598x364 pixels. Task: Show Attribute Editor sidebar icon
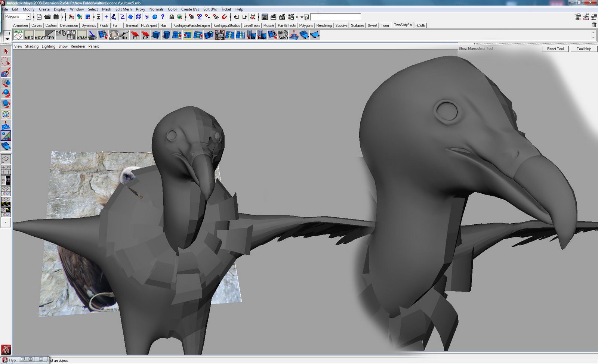click(x=578, y=17)
